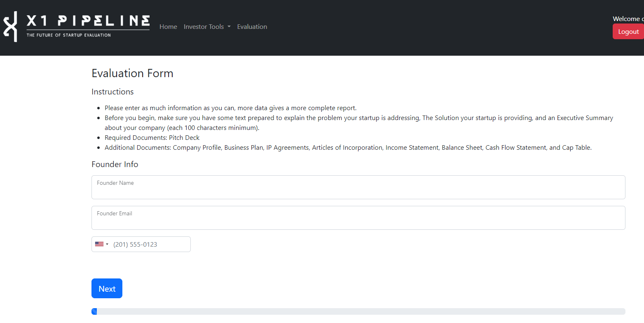The width and height of the screenshot is (644, 323).
Task: Click the blue Next button
Action: pos(107,288)
